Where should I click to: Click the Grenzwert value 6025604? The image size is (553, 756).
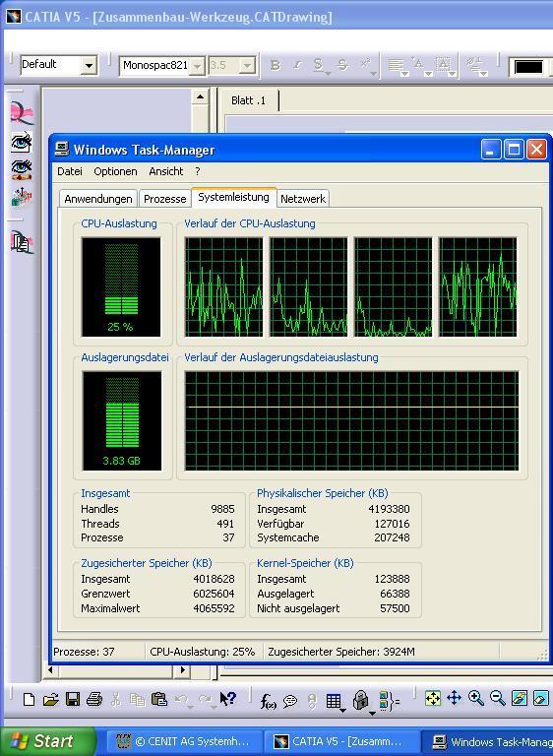215,594
